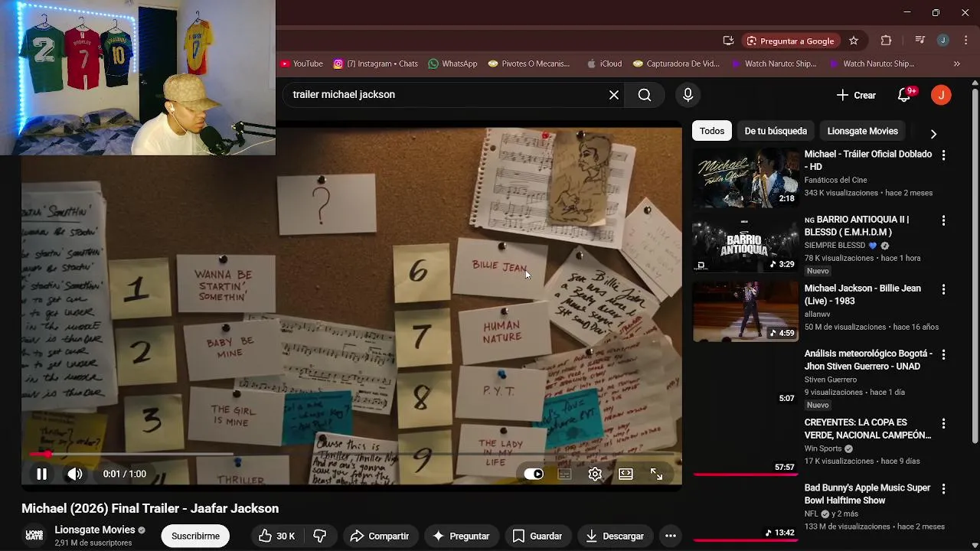Open Instagram Chats bookmark
The height and width of the screenshot is (551, 980).
pyautogui.click(x=376, y=64)
